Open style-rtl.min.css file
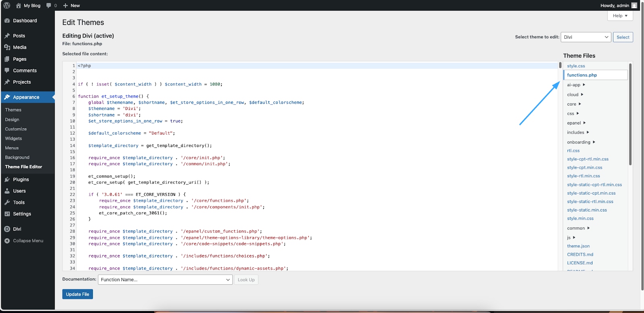Screen dimensions: 644x313 click(583, 176)
